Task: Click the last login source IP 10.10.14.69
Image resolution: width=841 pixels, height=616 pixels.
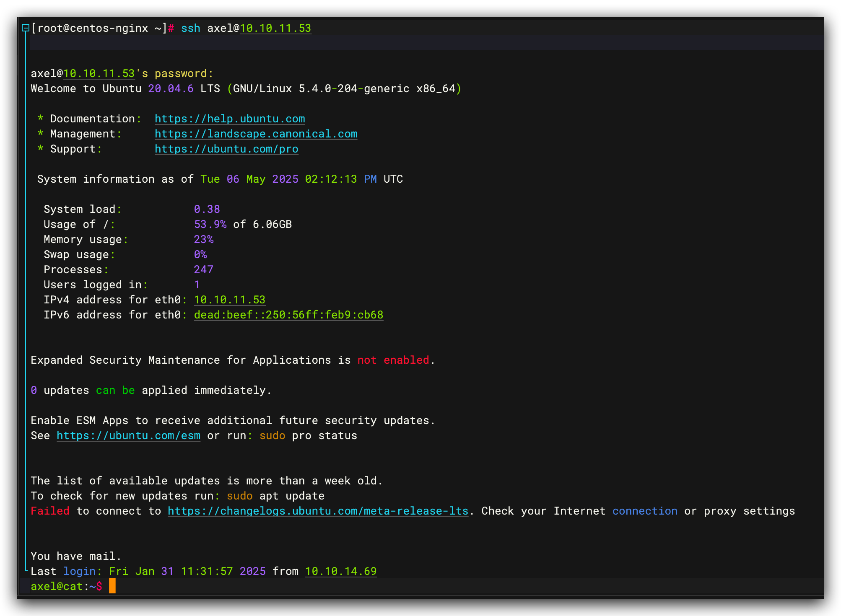Action: point(341,572)
